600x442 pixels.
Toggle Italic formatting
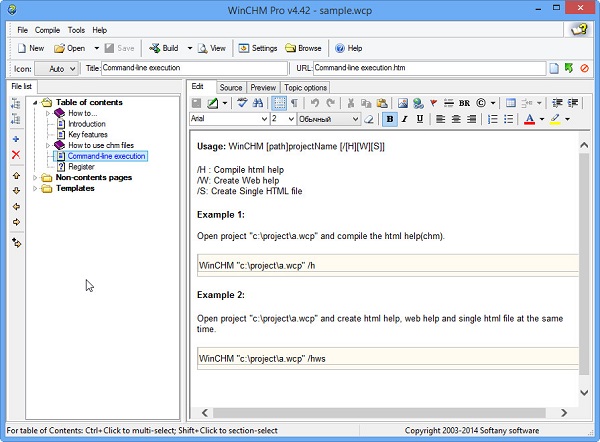[x=404, y=119]
